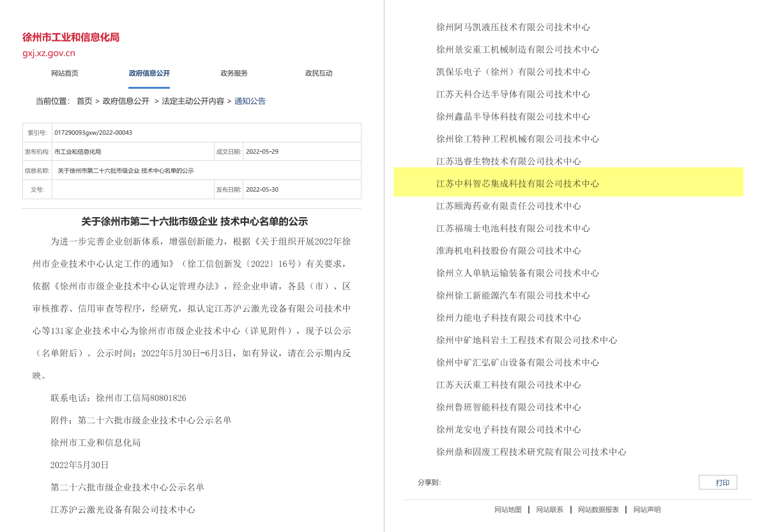
Task: Click the 徐州鼎和固废工程技术研究院 entry
Action: (531, 452)
